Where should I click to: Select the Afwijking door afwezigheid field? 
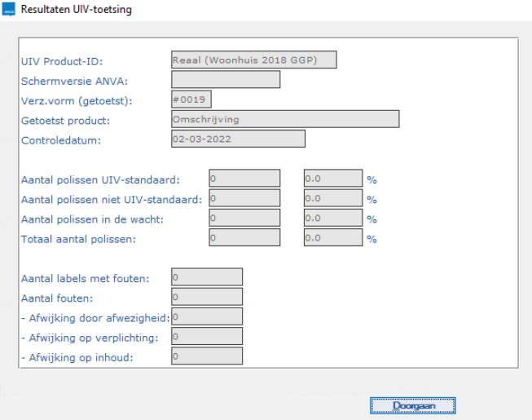click(x=207, y=316)
